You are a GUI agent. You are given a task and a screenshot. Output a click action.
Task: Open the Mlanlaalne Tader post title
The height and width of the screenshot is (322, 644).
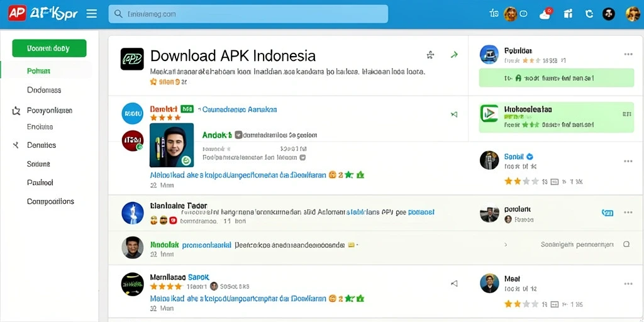(x=179, y=205)
